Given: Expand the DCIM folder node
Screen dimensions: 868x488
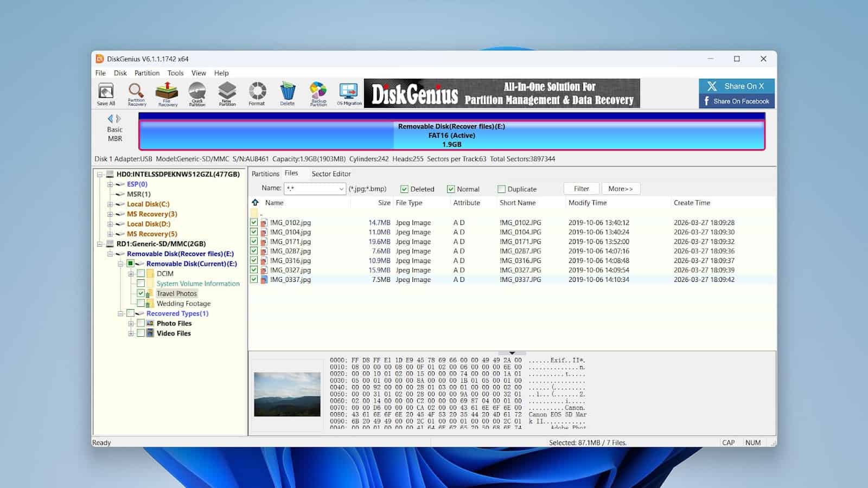Looking at the screenshot, I should click(x=131, y=274).
